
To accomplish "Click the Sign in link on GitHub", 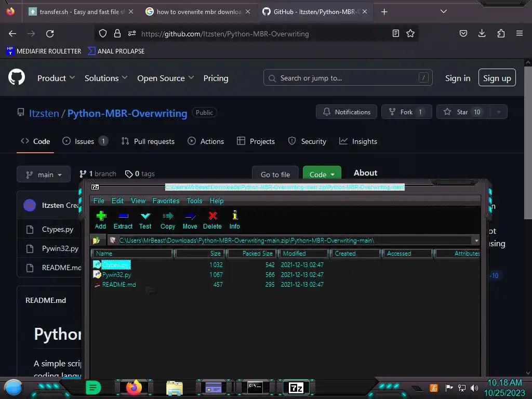I will coord(458,78).
